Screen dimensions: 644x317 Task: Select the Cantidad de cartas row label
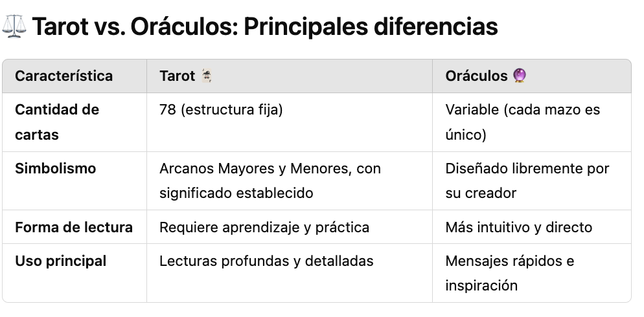(57, 122)
